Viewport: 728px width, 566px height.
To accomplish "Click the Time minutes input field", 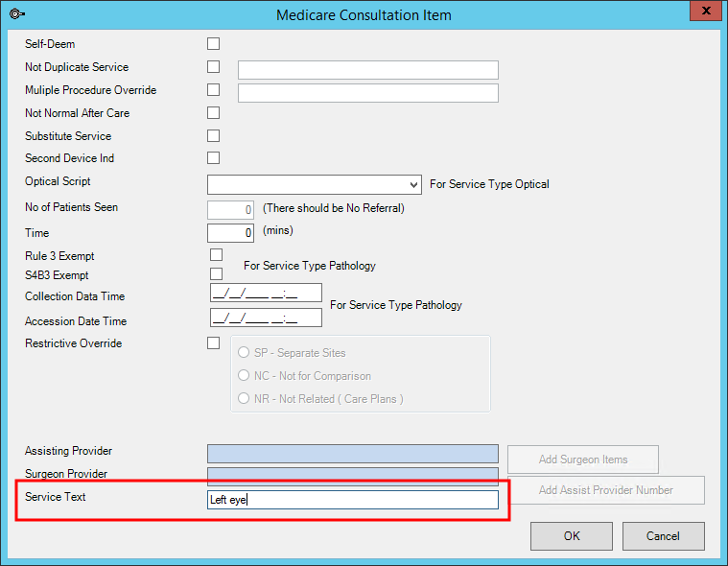I will click(231, 233).
